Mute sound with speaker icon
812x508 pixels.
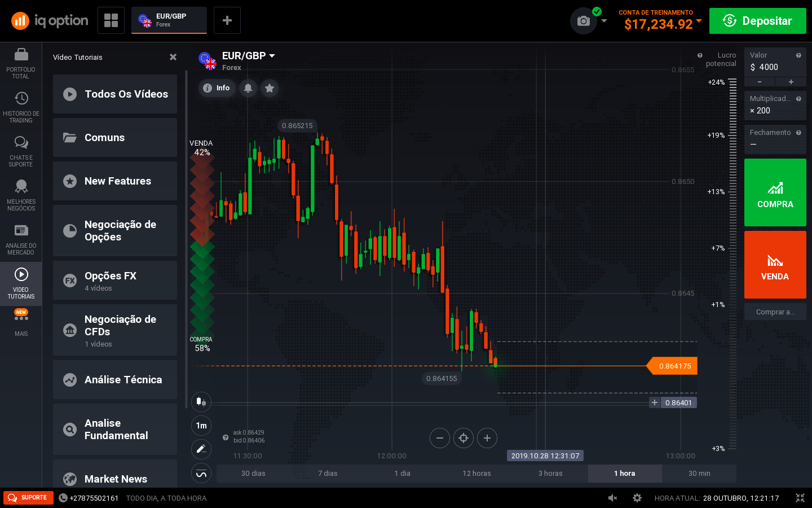coord(613,498)
